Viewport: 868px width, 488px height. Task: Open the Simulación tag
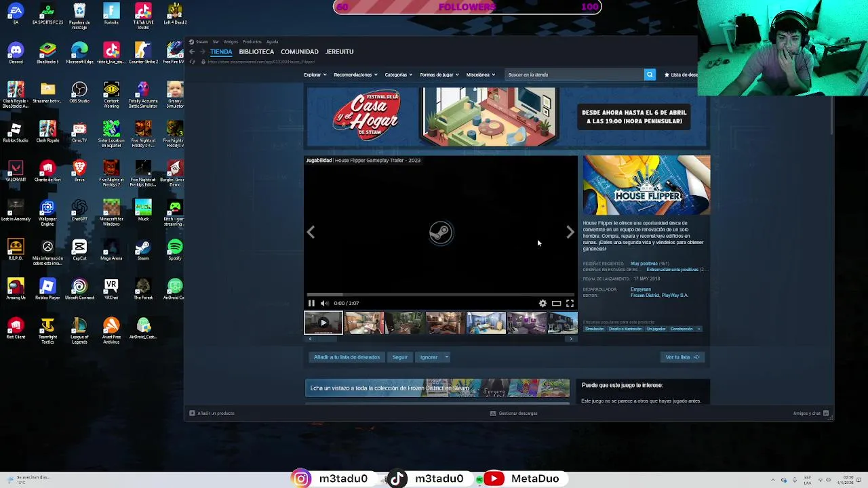pyautogui.click(x=594, y=329)
